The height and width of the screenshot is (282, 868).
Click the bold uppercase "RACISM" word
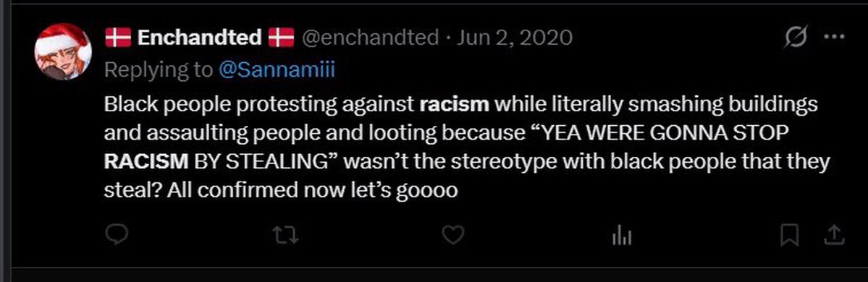[x=146, y=162]
